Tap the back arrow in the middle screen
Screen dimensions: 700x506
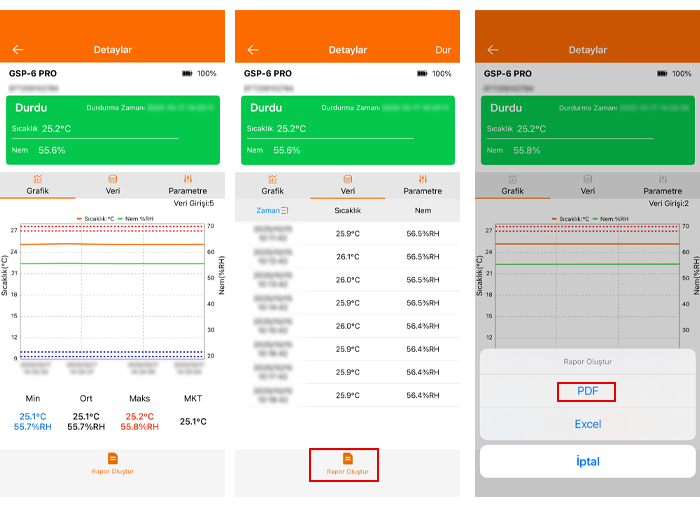pos(253,50)
